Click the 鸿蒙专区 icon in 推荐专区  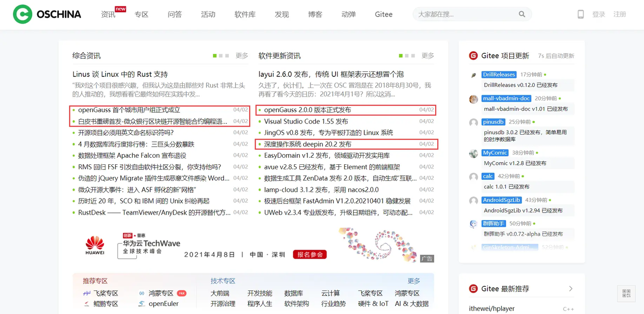[142, 293]
